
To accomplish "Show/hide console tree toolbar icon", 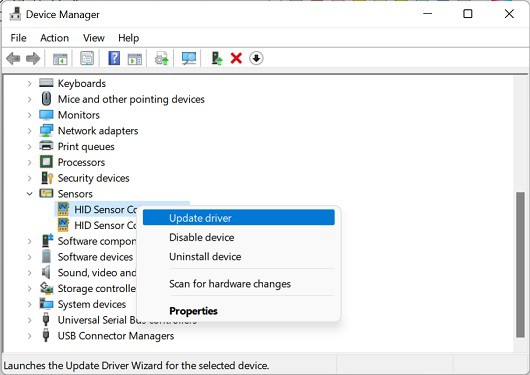I will [60, 59].
